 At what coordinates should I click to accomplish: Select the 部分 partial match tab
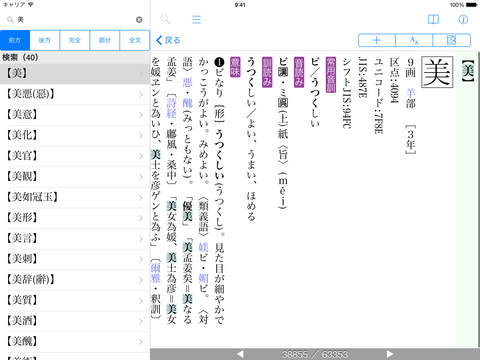[x=104, y=40]
